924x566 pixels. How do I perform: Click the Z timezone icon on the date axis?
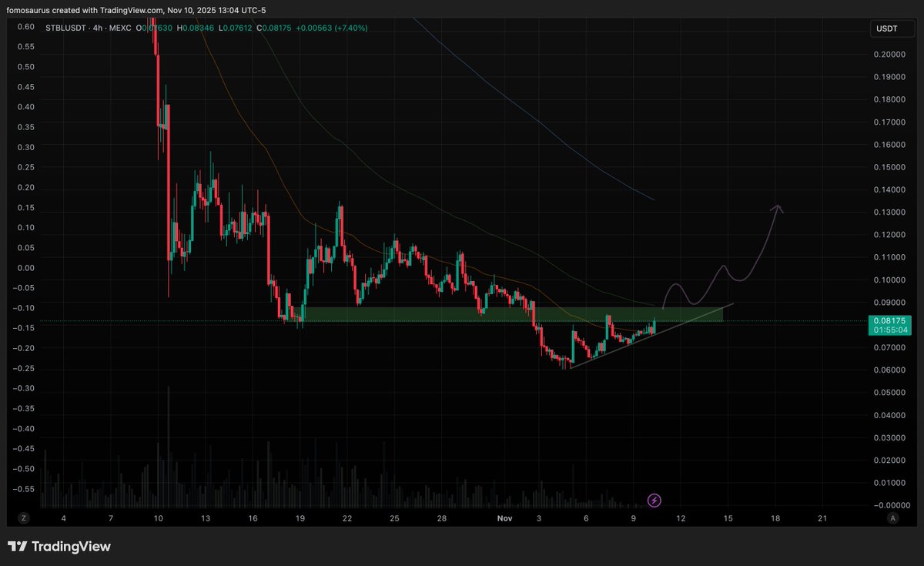tap(24, 518)
